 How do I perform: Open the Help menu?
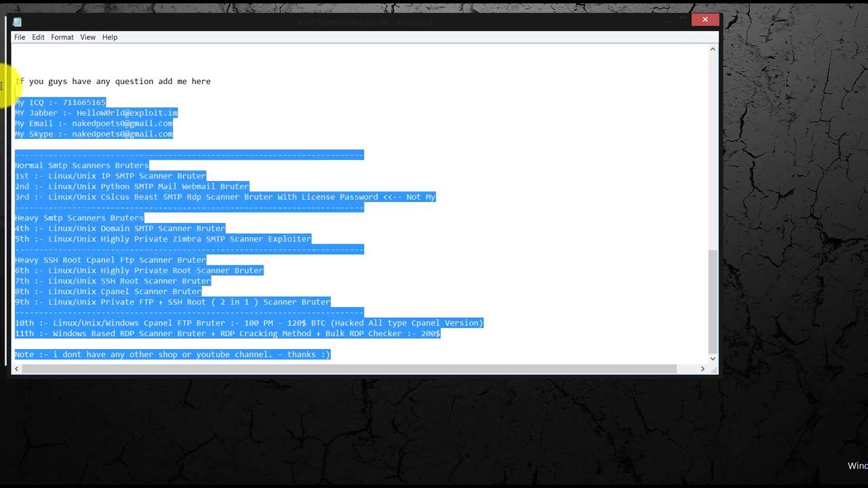110,37
